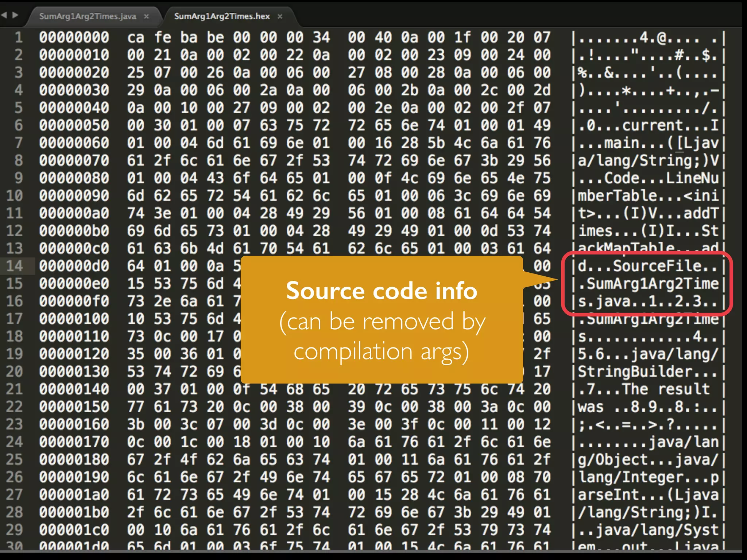Screen dimensions: 747x560
Task: Click the 'ca' byte on line 1
Action: point(136,37)
